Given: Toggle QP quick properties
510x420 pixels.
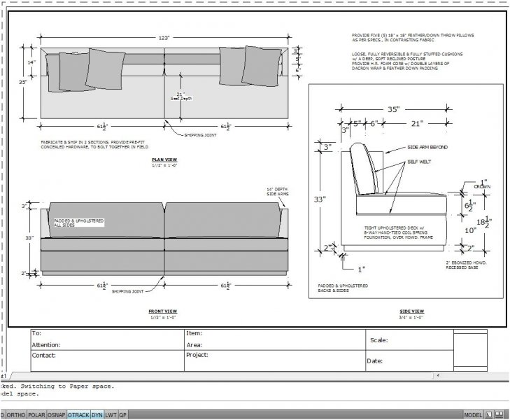Looking at the screenshot, I should point(122,415).
